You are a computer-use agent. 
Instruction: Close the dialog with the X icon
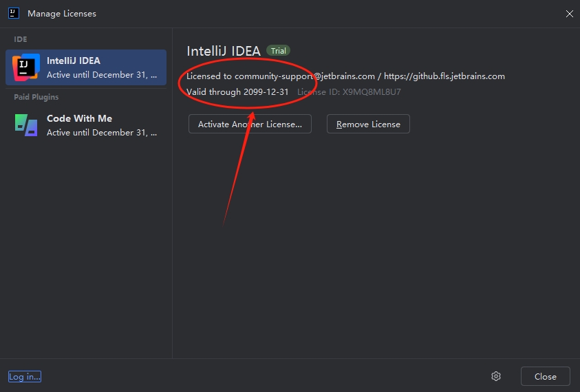[x=569, y=14]
